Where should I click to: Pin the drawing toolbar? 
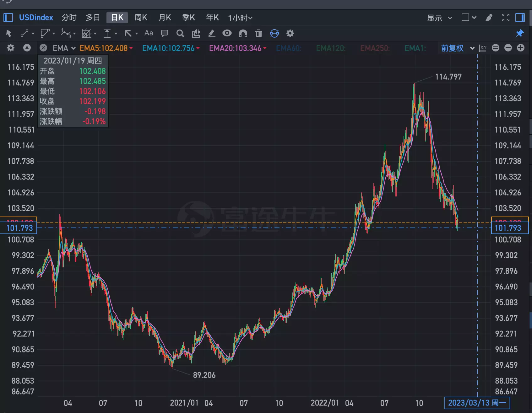pos(520,33)
